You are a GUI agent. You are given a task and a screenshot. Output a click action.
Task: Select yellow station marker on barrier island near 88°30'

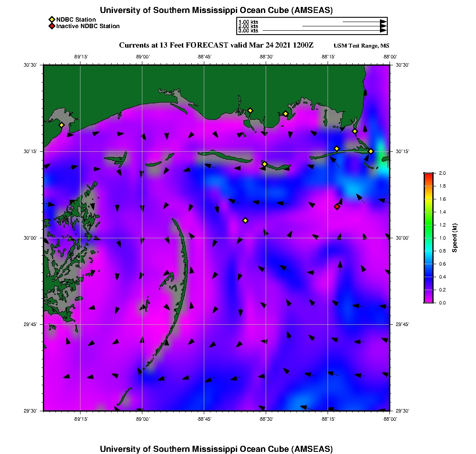tap(265, 164)
